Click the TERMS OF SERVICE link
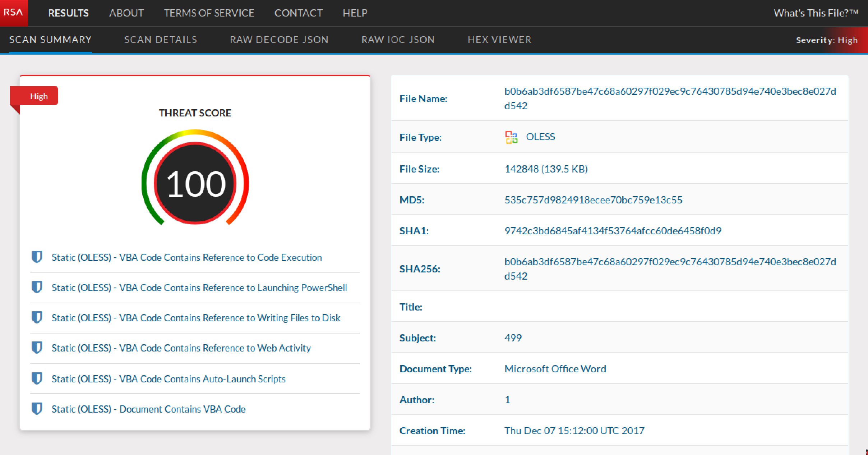Screen dimensions: 868x455 coord(209,13)
